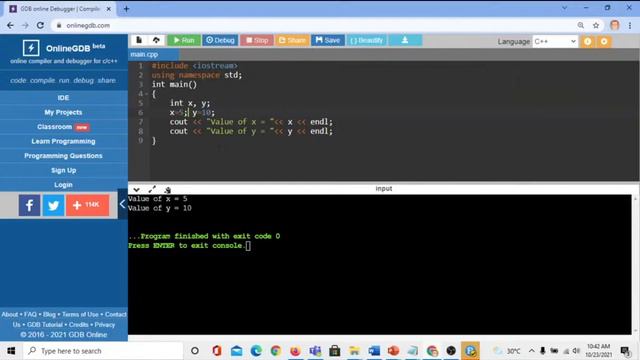Reload the page with the browser refresh icon
Image resolution: width=640 pixels, height=360 pixels.
coord(40,25)
